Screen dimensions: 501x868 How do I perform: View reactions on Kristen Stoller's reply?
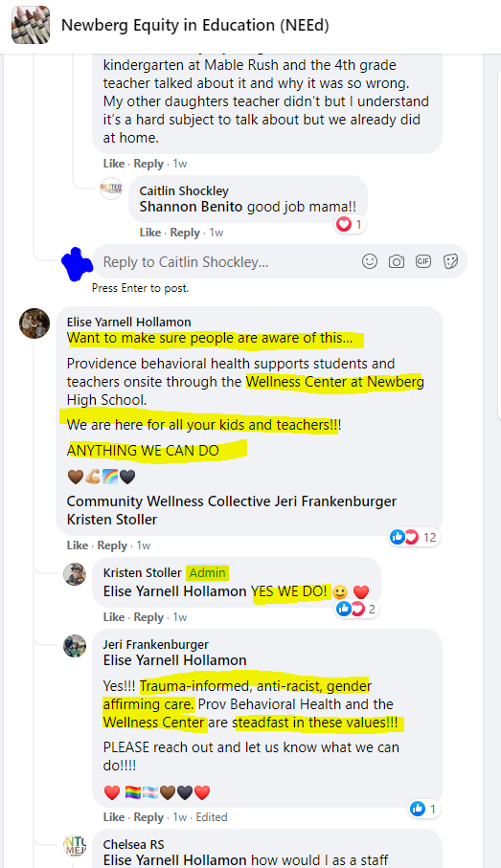[356, 609]
